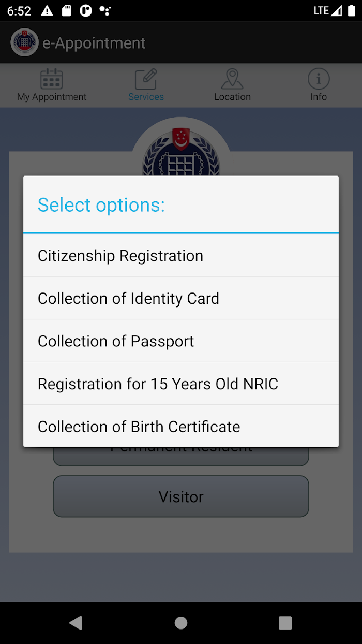Image resolution: width=362 pixels, height=644 pixels.
Task: Tap the My Appointment calendar icon
Action: tap(52, 79)
